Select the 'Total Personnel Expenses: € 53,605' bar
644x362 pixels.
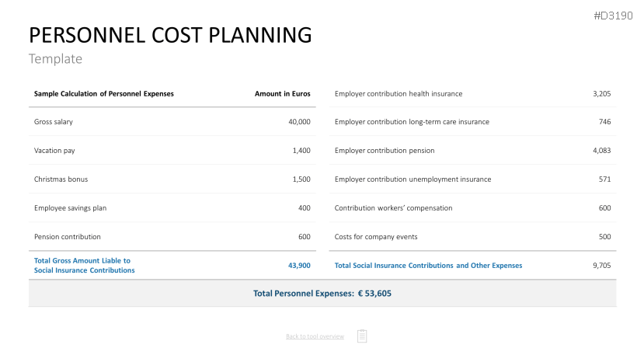[322, 294]
